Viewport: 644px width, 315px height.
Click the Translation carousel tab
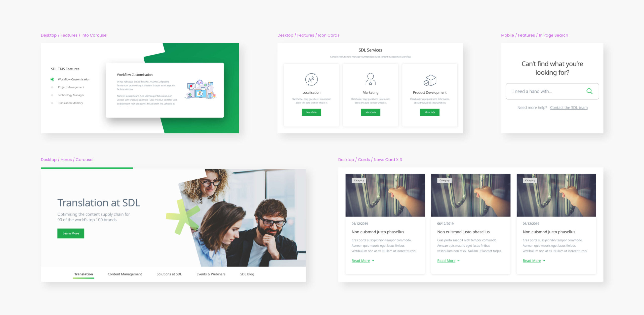click(83, 274)
